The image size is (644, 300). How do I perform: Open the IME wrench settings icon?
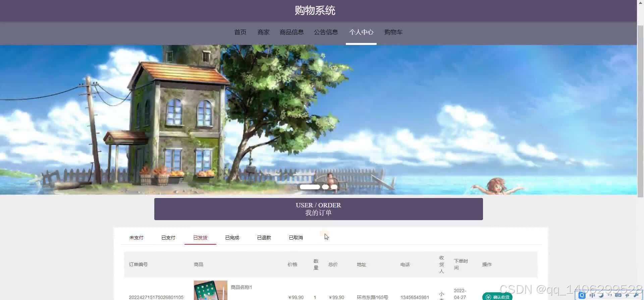pyautogui.click(x=636, y=295)
